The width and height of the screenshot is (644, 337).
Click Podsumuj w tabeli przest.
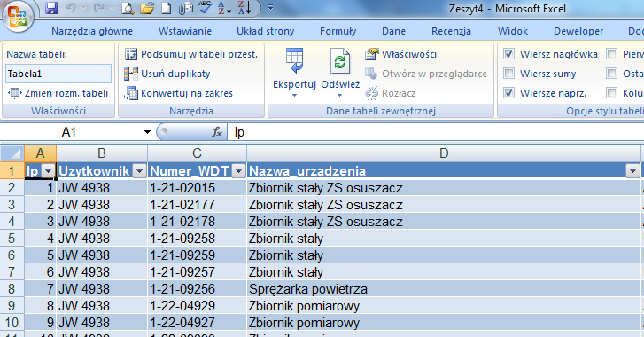(191, 54)
